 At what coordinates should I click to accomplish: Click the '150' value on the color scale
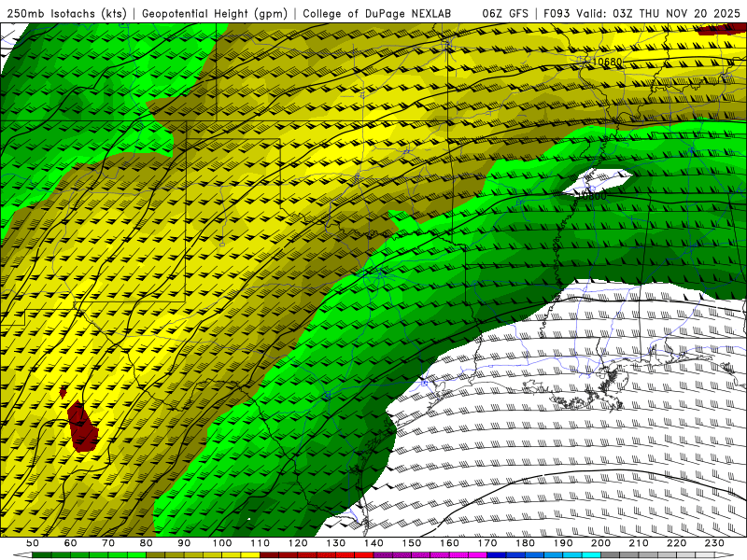412,543
